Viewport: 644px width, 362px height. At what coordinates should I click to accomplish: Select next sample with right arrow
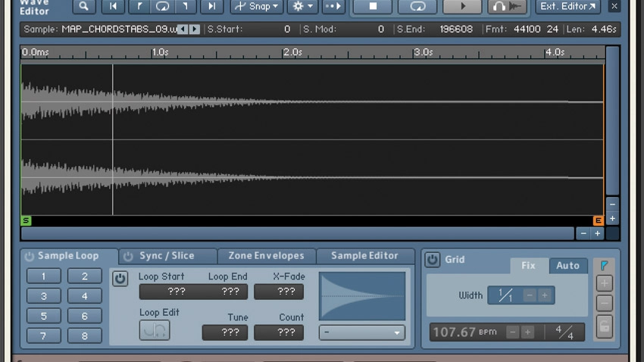pyautogui.click(x=195, y=29)
